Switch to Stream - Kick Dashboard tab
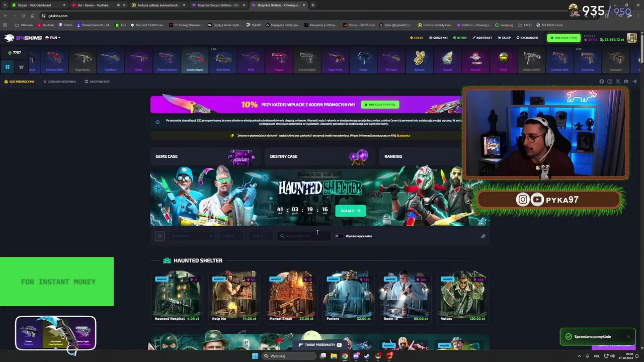This screenshot has height=362, width=644. 38,5
